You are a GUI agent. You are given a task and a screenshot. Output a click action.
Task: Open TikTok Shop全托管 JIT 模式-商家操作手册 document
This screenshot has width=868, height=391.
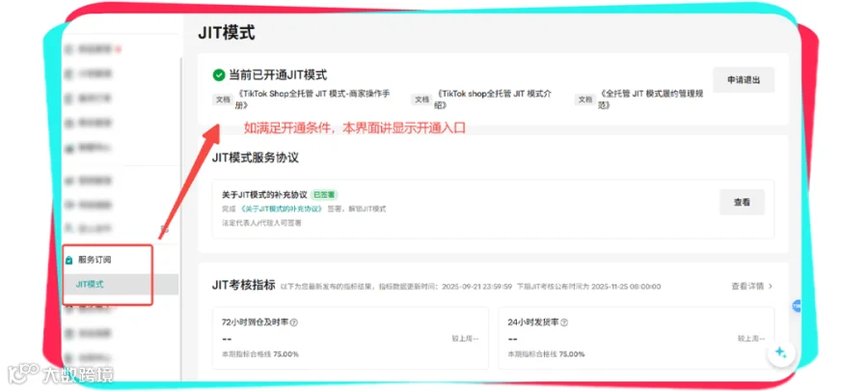[x=313, y=99]
